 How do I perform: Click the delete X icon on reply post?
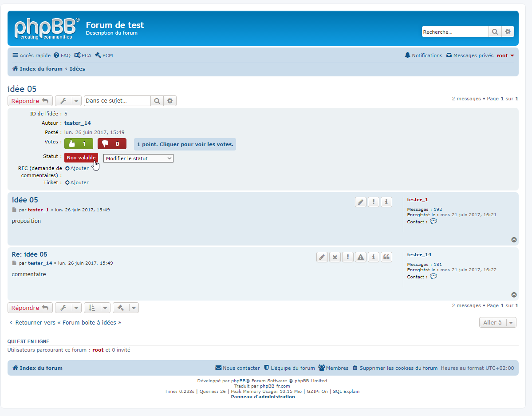coord(335,257)
